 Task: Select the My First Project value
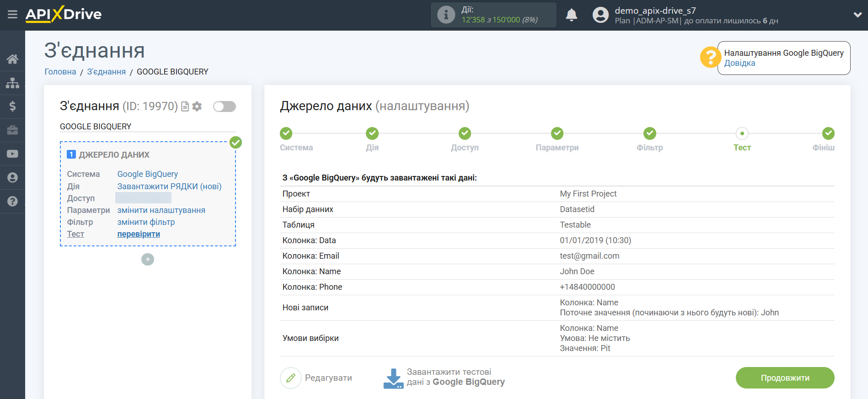(x=588, y=194)
